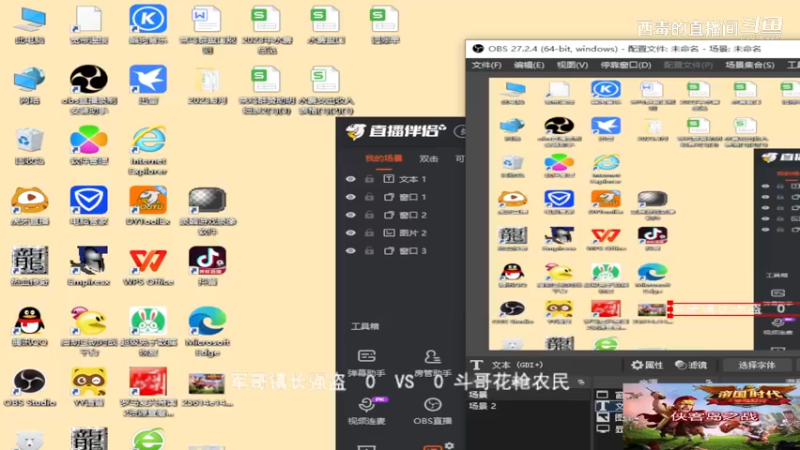The image size is (800, 450).
Task: Select the 文本 1 source row
Action: click(401, 179)
